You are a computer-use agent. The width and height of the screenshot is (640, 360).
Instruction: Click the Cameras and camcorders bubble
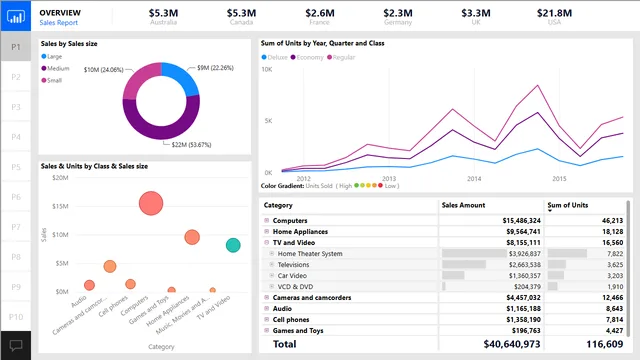tap(110, 267)
